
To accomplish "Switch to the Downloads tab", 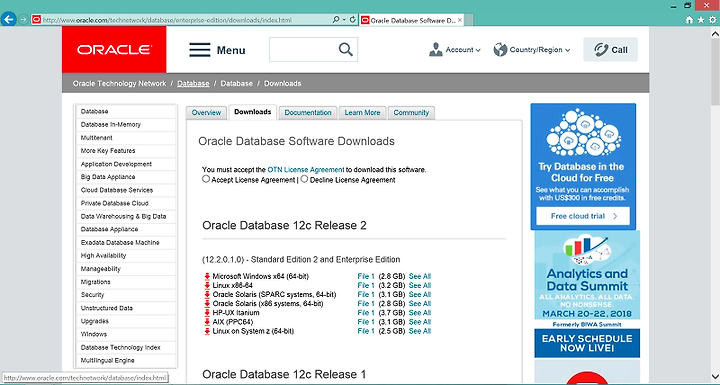I will tap(253, 112).
